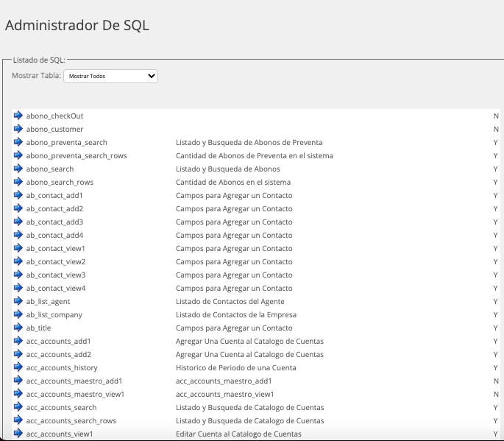Click the arrow icon for ab_contact_add2
Screen dimensions: 504x441
point(18,208)
